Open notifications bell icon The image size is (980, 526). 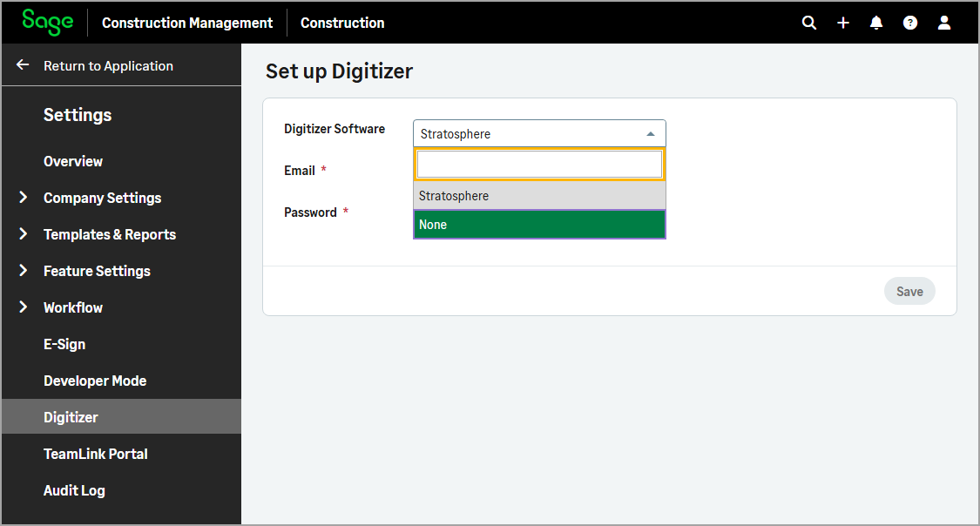point(876,23)
